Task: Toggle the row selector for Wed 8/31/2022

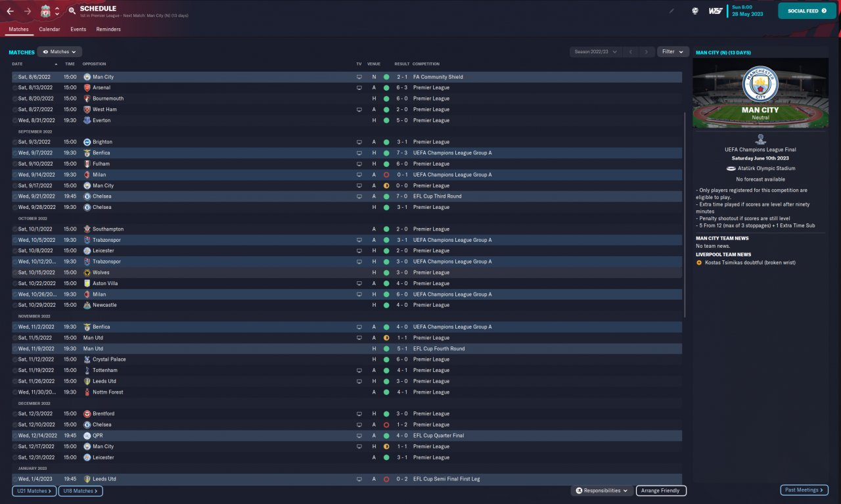Action: [14, 120]
